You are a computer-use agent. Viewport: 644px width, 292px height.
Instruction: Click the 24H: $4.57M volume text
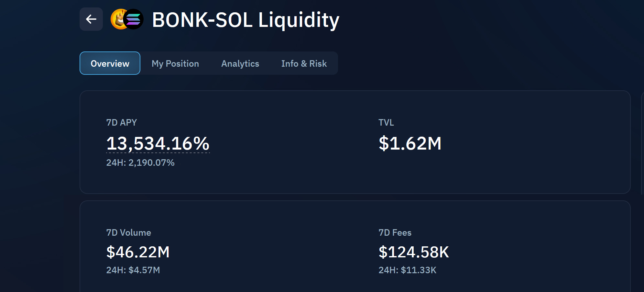[x=133, y=270]
